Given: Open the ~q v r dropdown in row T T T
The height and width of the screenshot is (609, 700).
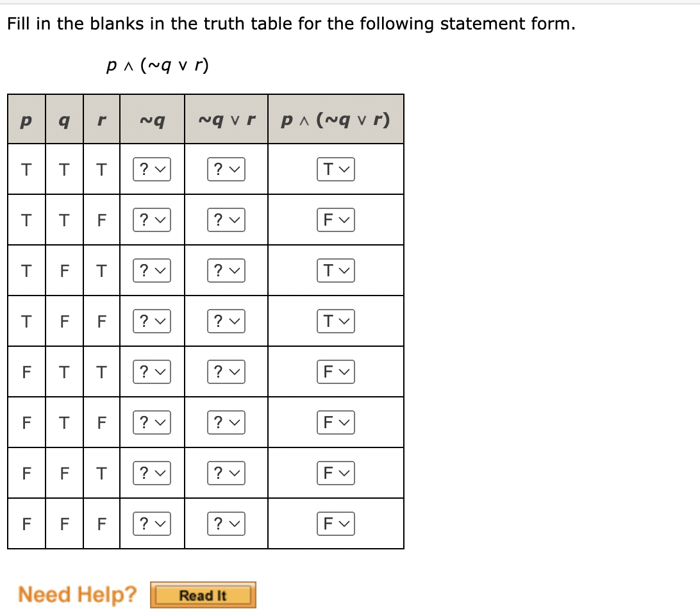Looking at the screenshot, I should pos(226,169).
